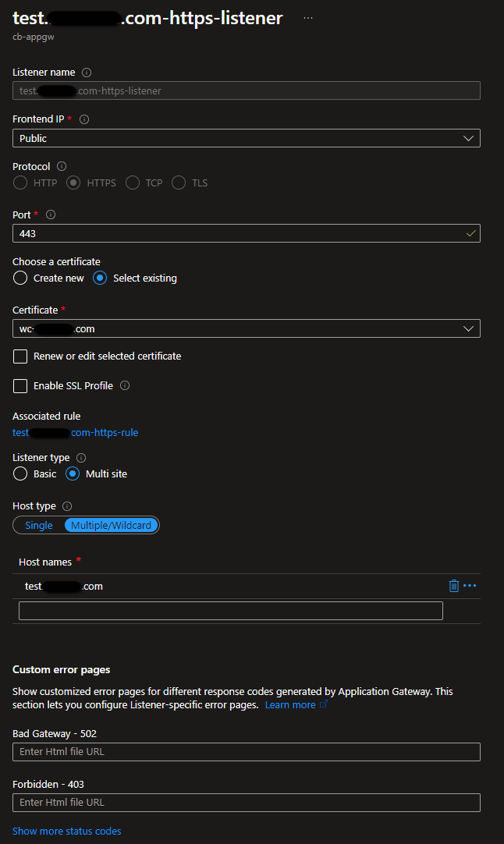Switch host type to Multiple/Wildcard
Image resolution: width=504 pixels, height=844 pixels.
(x=112, y=525)
